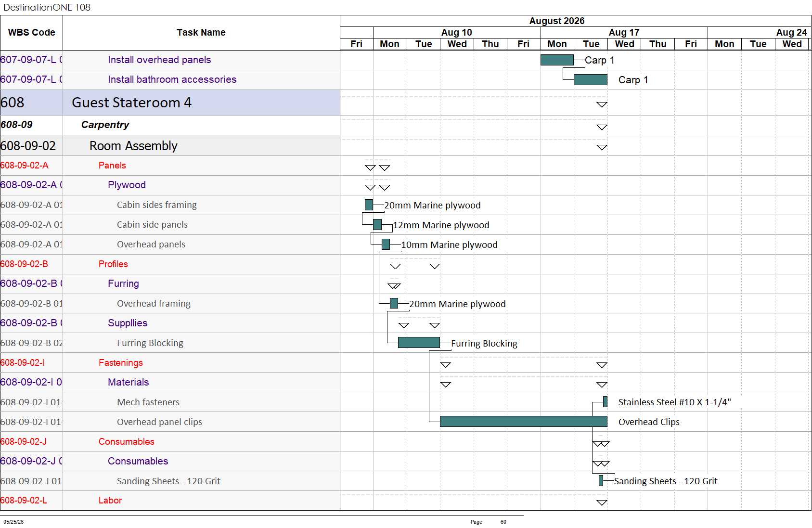Click the red 608-09-02-A WBS code
The image size is (812, 528).
(25, 166)
